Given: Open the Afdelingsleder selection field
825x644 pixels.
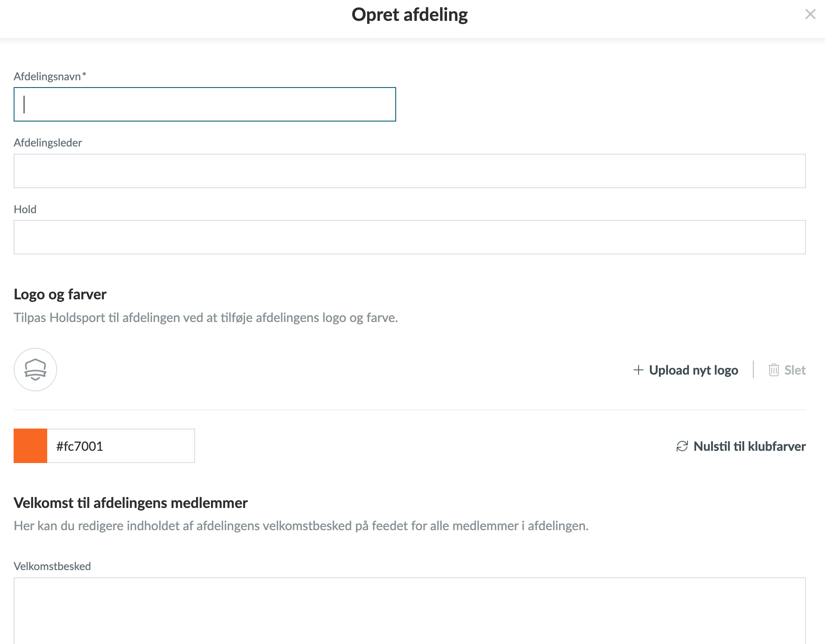Looking at the screenshot, I should (410, 171).
